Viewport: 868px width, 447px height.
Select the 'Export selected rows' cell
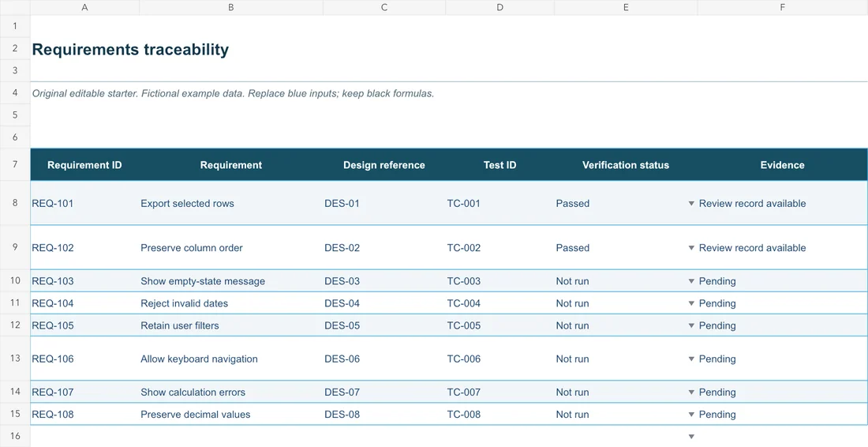[x=231, y=203]
